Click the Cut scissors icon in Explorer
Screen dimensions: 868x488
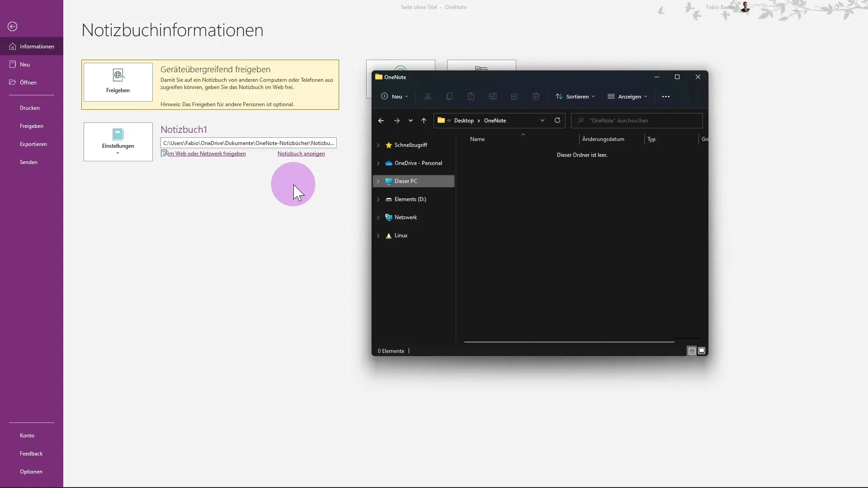(428, 97)
